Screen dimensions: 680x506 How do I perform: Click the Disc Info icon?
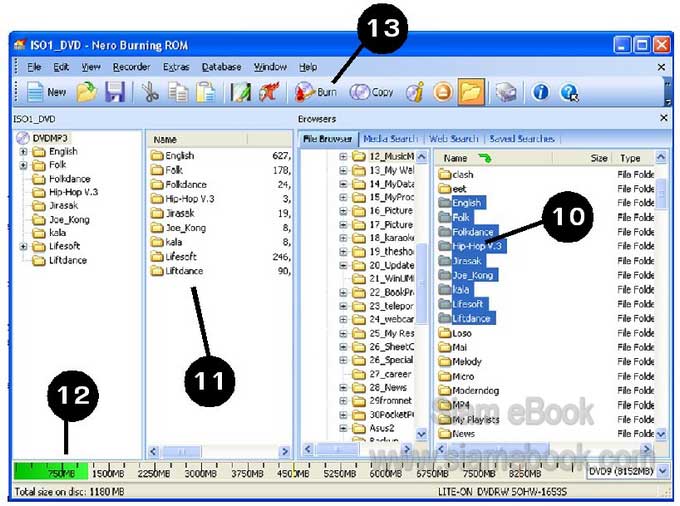point(415,92)
